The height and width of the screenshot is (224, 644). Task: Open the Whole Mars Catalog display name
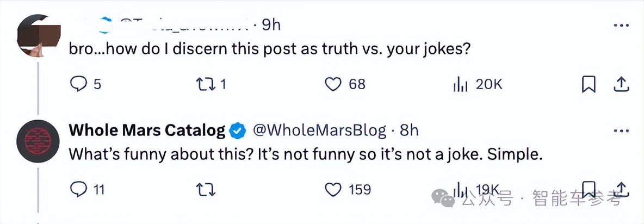tap(147, 130)
